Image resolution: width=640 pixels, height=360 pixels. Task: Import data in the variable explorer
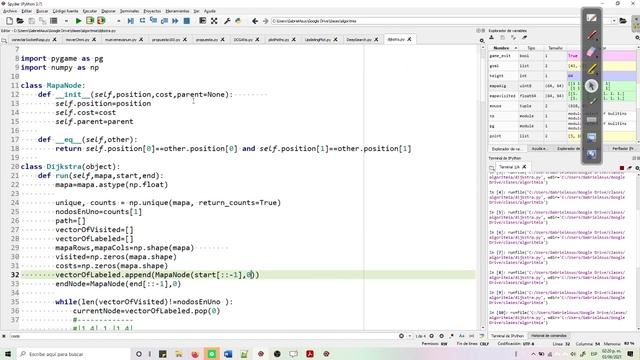[x=491, y=38]
